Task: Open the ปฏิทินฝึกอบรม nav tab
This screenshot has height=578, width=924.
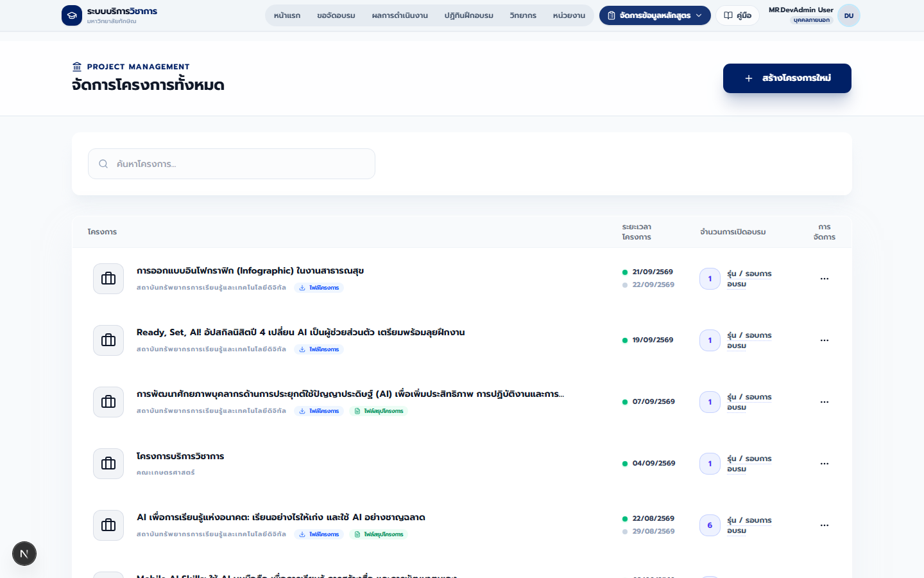Action: (469, 15)
